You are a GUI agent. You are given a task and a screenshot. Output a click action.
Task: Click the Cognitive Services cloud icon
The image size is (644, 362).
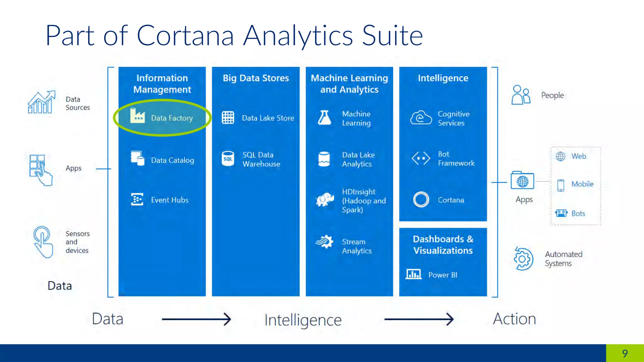tap(421, 118)
